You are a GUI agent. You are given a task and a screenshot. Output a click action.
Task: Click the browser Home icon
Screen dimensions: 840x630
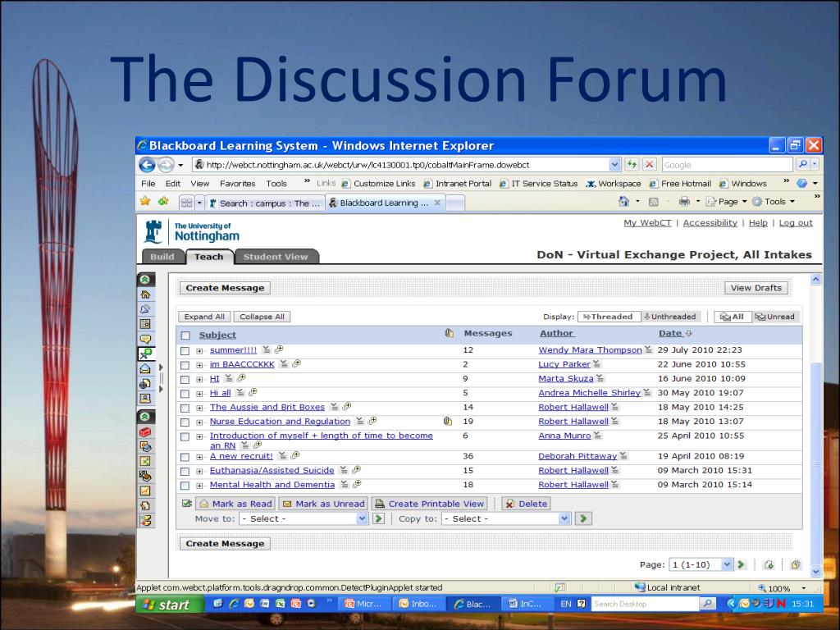[623, 202]
